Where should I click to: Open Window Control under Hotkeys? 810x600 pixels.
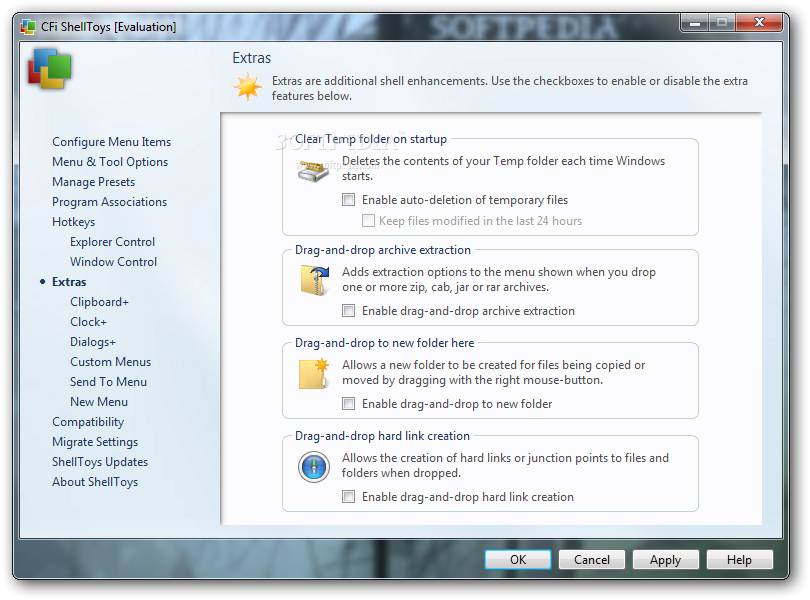[114, 261]
